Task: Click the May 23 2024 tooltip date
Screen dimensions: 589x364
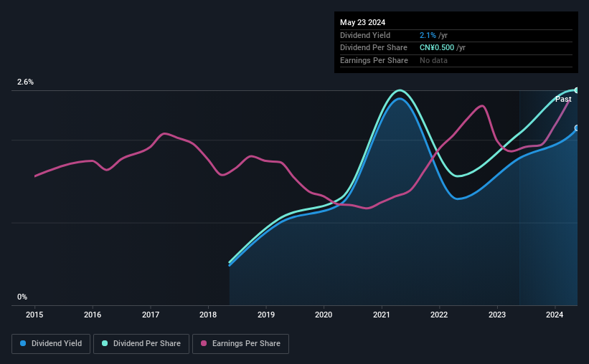Action: coord(362,22)
